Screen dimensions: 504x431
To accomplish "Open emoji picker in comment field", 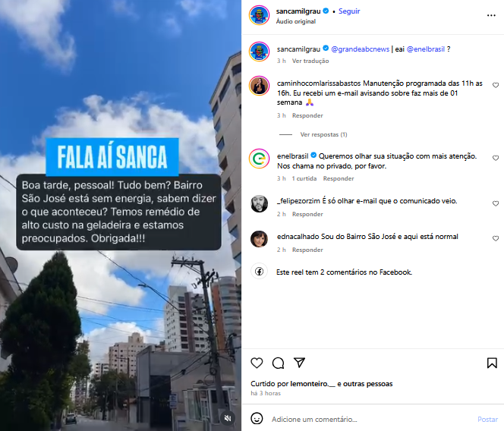I will (x=257, y=418).
